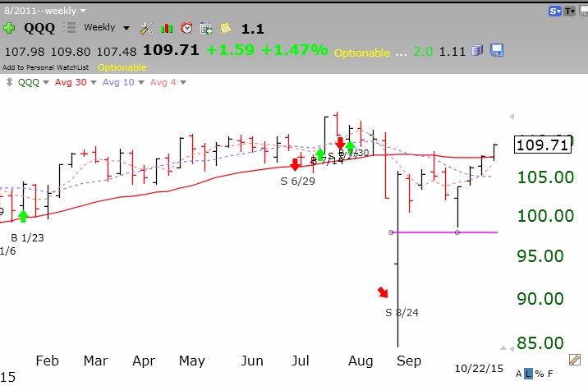Click the low price 107.48
The image size is (588, 386).
tap(117, 52)
